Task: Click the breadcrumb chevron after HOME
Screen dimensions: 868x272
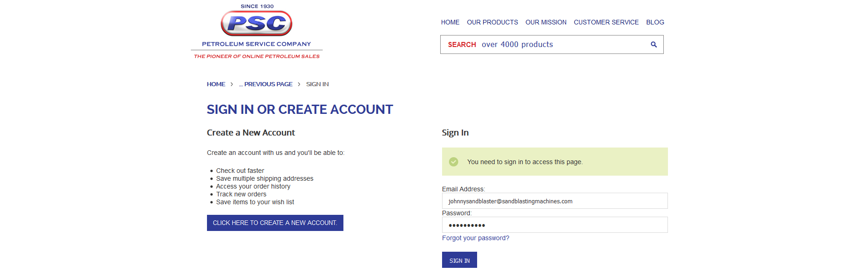Action: click(232, 84)
